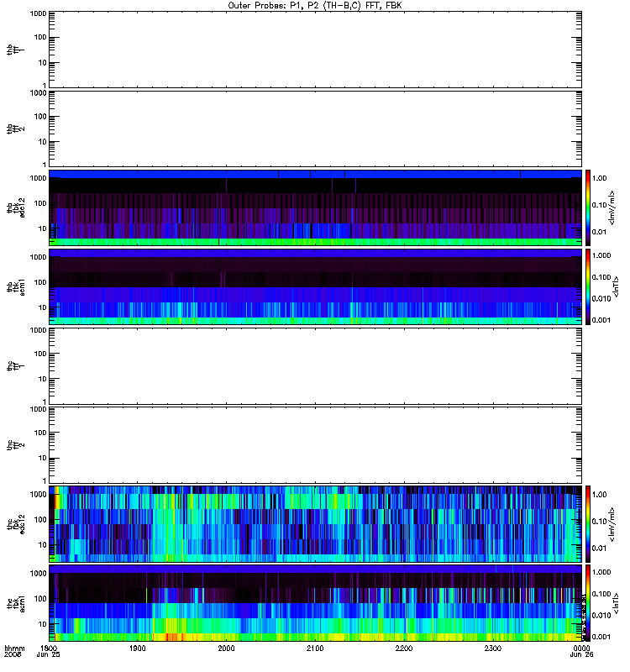This screenshot has width=630, height=672.
Task: Select the "2008" year label
Action: click(12, 655)
